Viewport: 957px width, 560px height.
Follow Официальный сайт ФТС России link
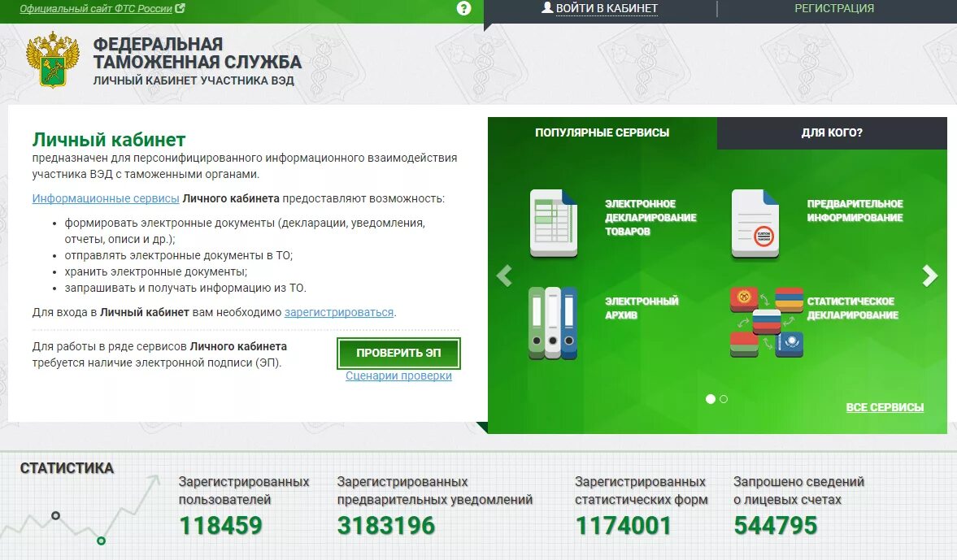click(96, 9)
